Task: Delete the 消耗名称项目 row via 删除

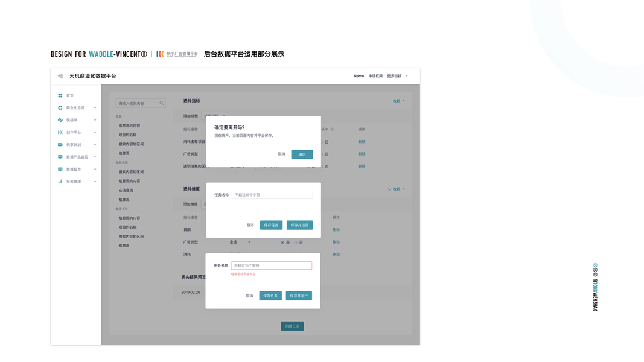Action: [362, 142]
